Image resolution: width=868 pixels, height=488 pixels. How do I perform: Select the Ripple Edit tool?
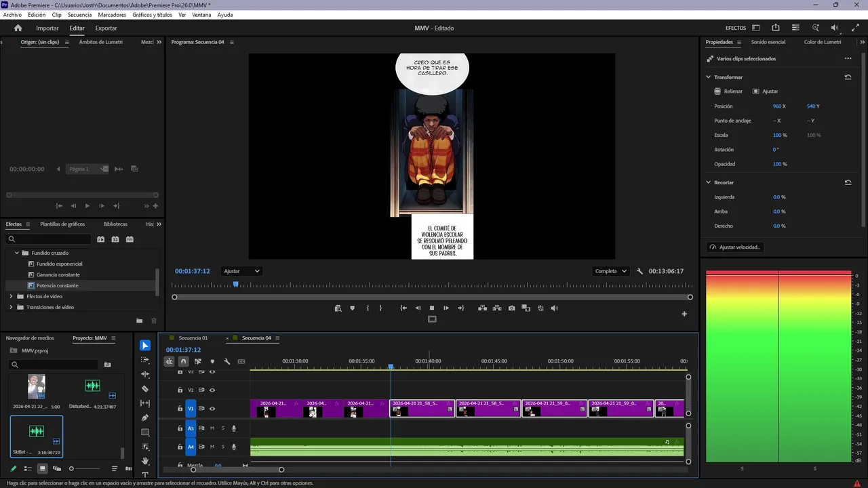145,374
